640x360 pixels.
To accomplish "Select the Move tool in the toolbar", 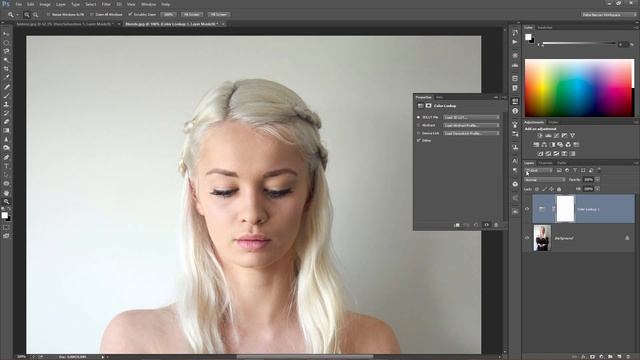I will (6, 34).
